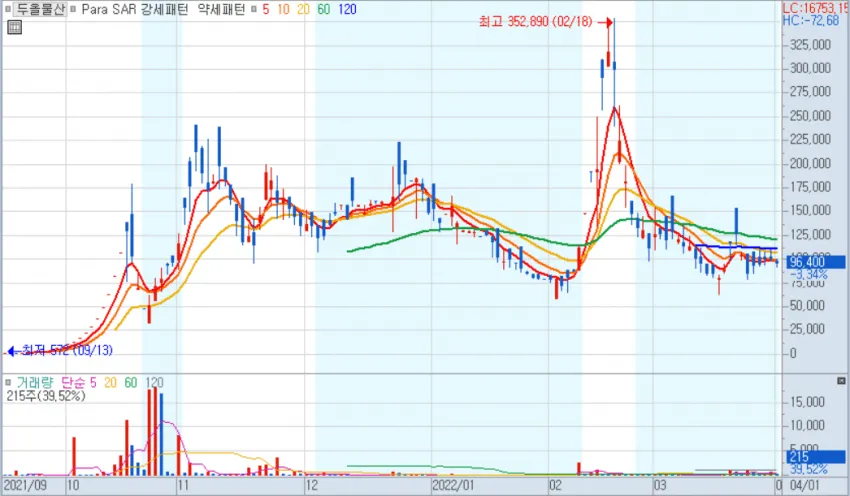Image resolution: width=850 pixels, height=496 pixels.
Task: Click the 175,000 price axis label
Action: 810,187
